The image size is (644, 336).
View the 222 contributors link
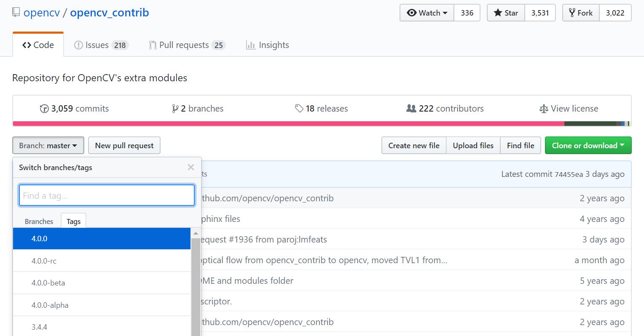[x=445, y=109]
